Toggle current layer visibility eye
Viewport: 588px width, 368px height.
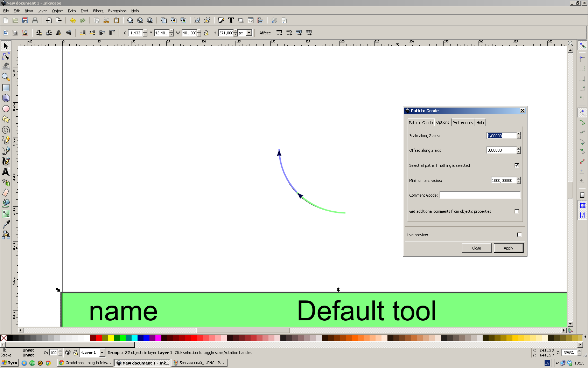[68, 352]
